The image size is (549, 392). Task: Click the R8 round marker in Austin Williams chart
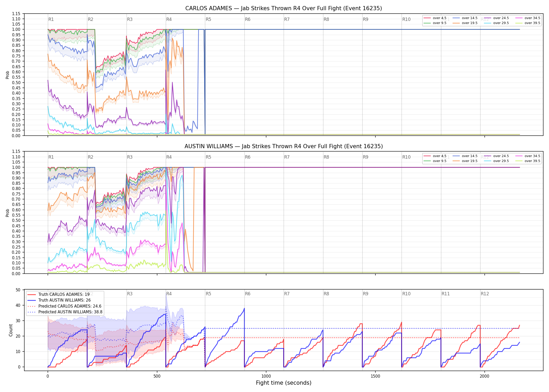326,157
